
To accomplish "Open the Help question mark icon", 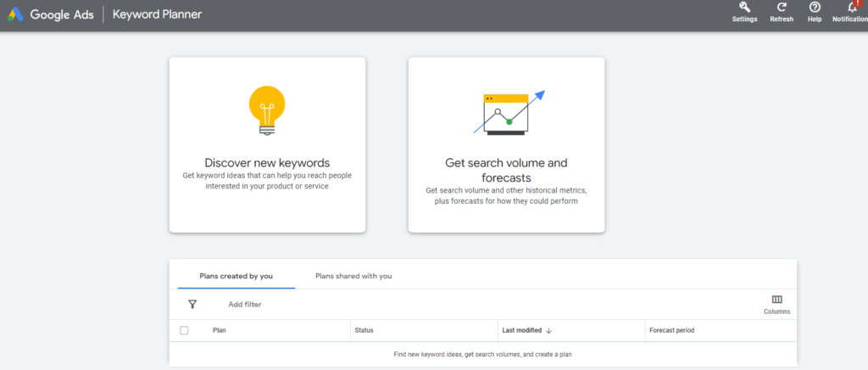I will coord(815,7).
